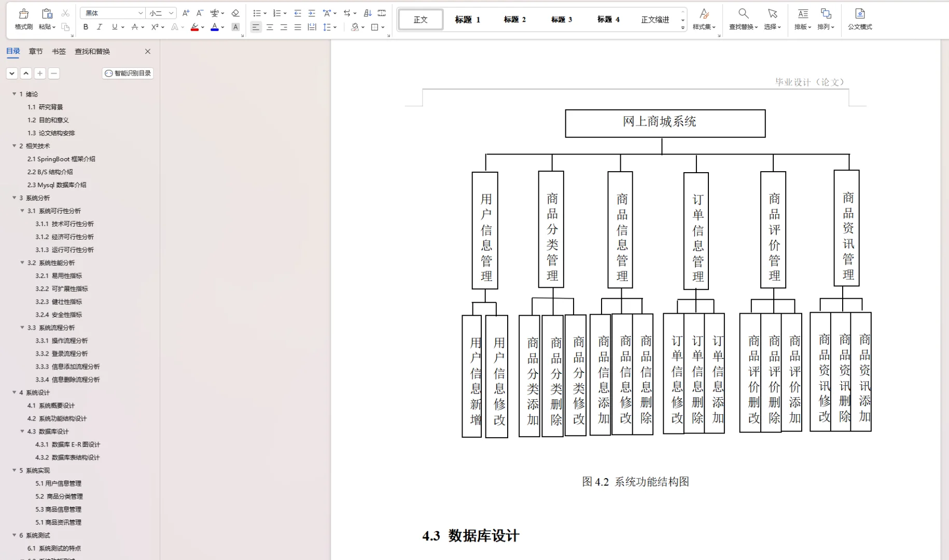Toggle bold formatting
Viewport: 949px width, 560px height.
click(85, 27)
